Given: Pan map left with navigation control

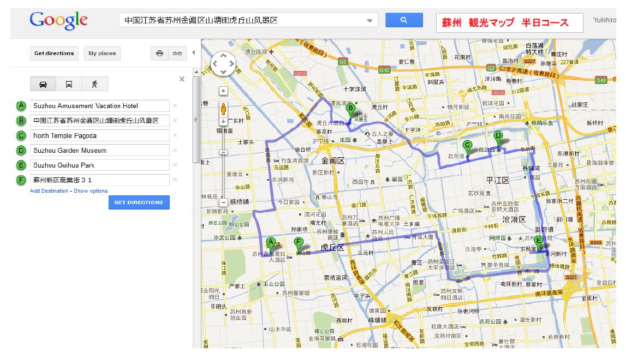Looking at the screenshot, I should coord(215,63).
